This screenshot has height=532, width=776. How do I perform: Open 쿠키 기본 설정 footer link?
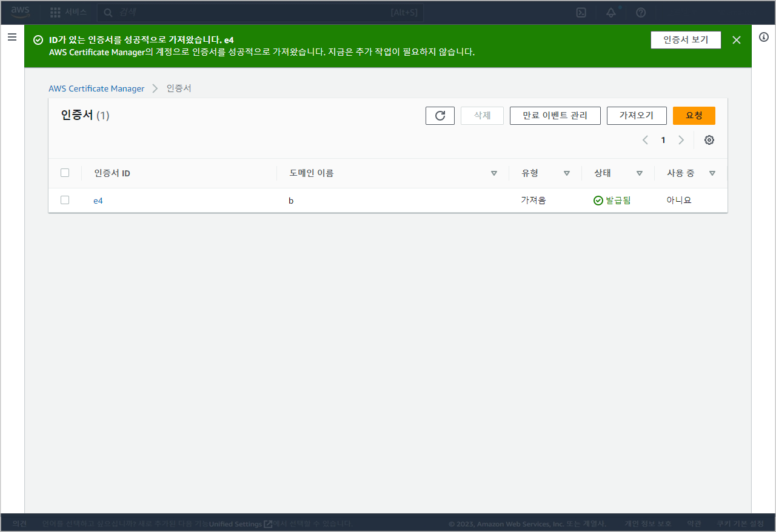(740, 524)
